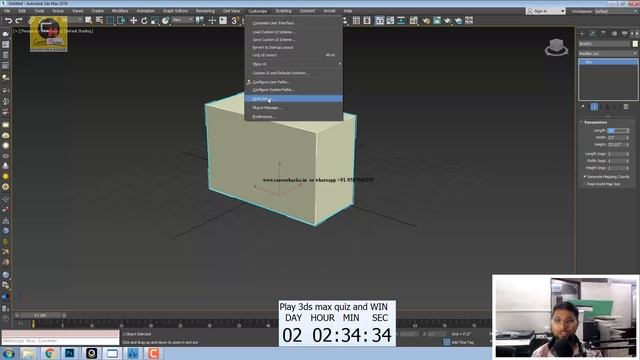Screen dimensions: 640x360
Task: Expand the Show UI submenu
Action: (293, 64)
